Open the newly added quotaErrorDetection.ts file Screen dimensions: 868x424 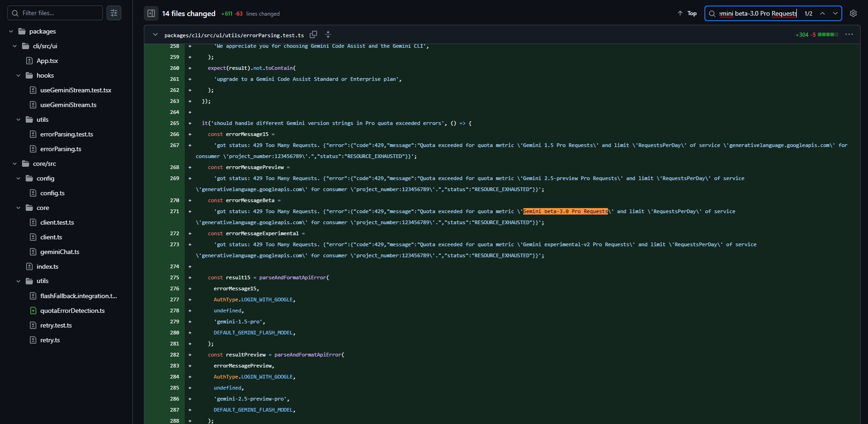click(72, 311)
